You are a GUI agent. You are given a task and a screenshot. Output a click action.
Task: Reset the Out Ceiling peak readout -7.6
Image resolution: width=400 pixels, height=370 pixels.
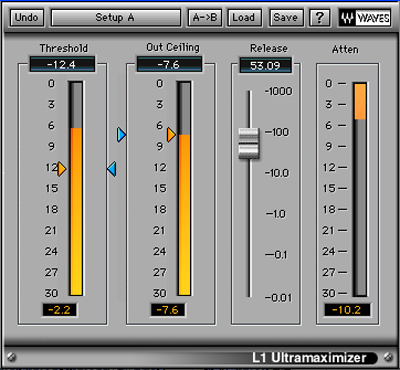pos(168,310)
